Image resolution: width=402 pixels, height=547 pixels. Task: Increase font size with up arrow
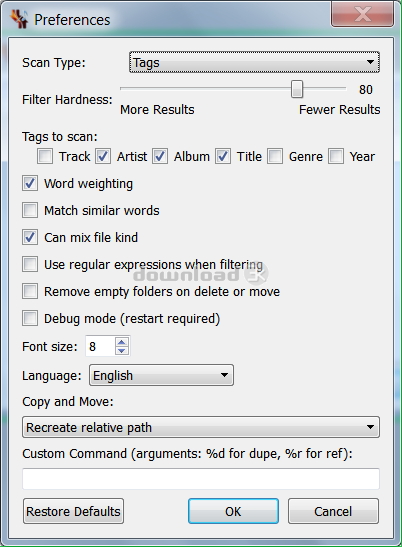[x=121, y=342]
